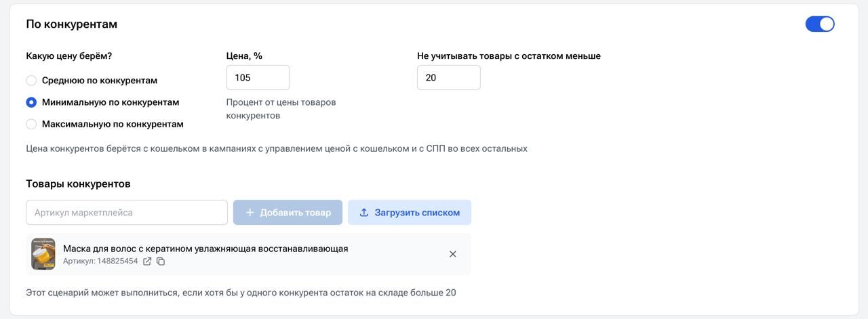Click the plus icon in «Добавить товар»
The width and height of the screenshot is (868, 319).
tap(250, 213)
